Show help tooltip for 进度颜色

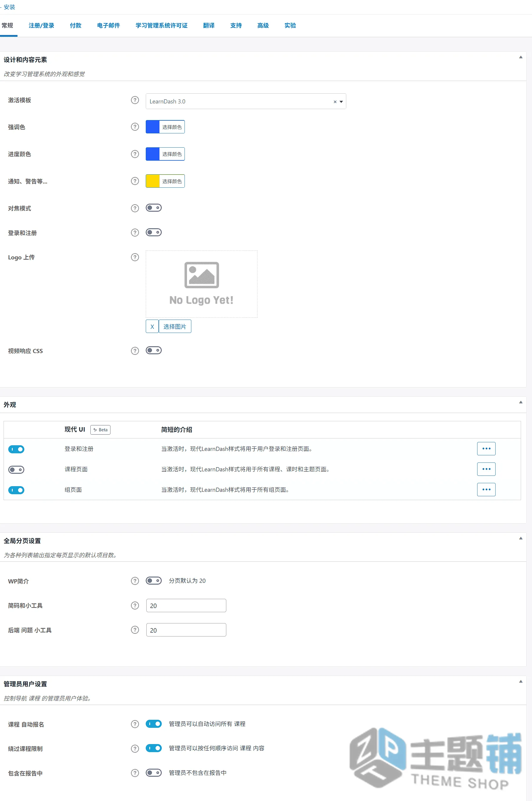click(135, 154)
